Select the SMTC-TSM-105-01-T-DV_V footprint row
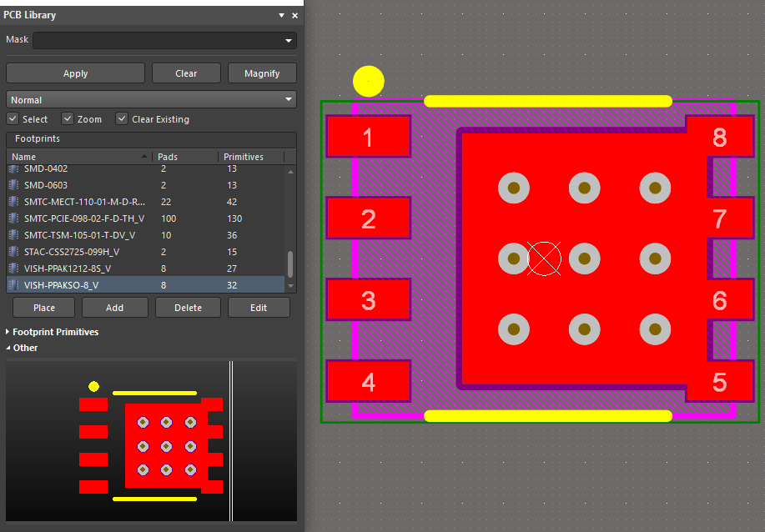The width and height of the screenshot is (765, 532). click(x=146, y=235)
